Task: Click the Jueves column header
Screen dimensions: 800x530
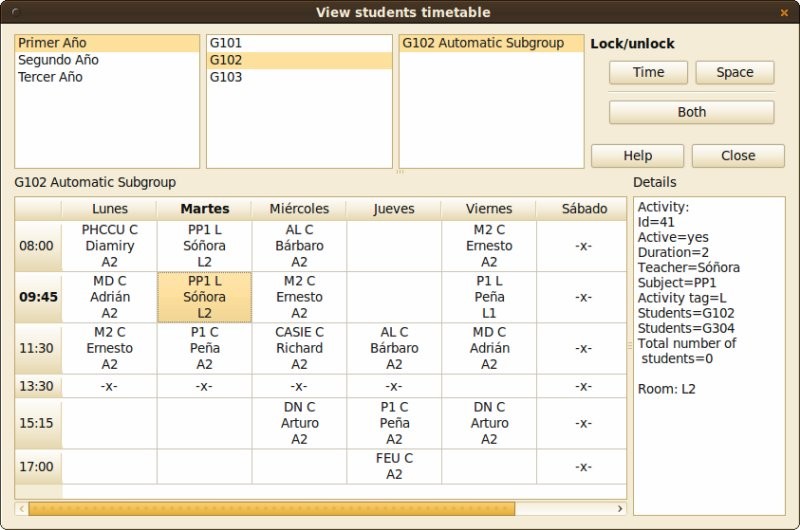Action: click(x=394, y=209)
